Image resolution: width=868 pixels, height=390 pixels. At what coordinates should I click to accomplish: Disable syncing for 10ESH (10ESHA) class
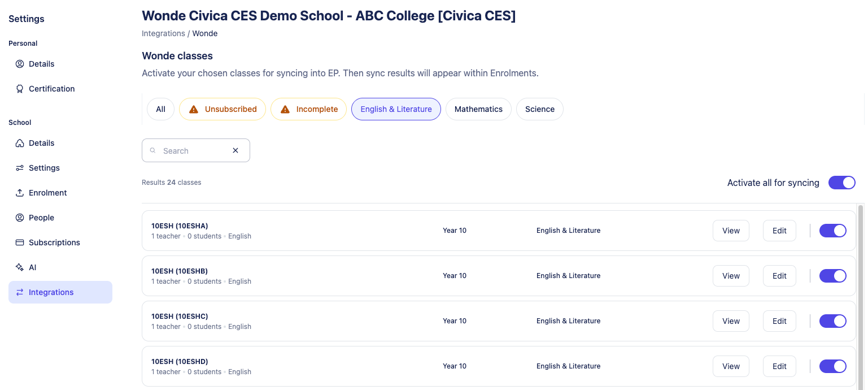pyautogui.click(x=832, y=231)
